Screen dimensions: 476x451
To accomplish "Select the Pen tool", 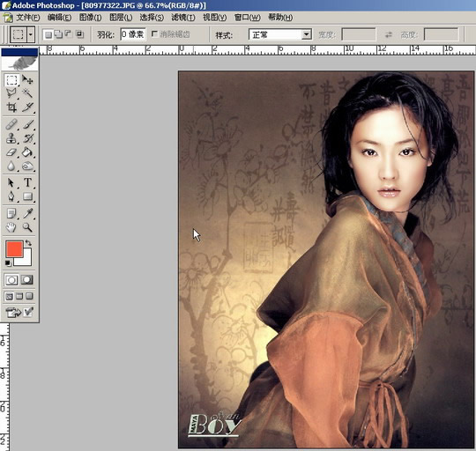I will pyautogui.click(x=11, y=196).
